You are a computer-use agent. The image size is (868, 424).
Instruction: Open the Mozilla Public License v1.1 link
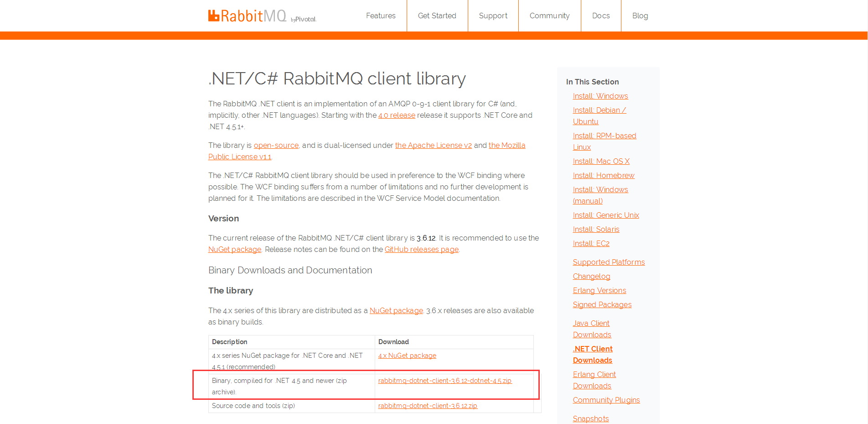pos(507,145)
